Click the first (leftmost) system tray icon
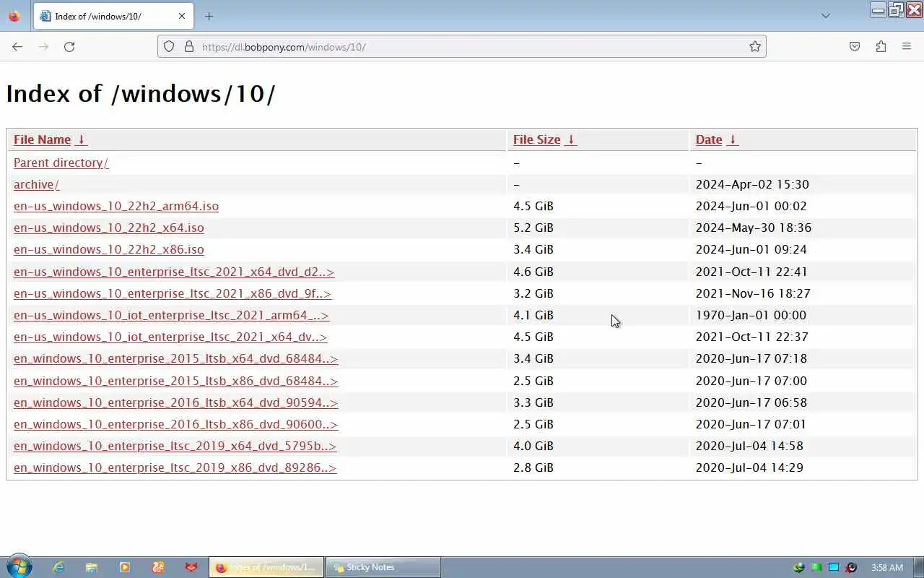Viewport: 924px width, 578px height. pyautogui.click(x=799, y=568)
